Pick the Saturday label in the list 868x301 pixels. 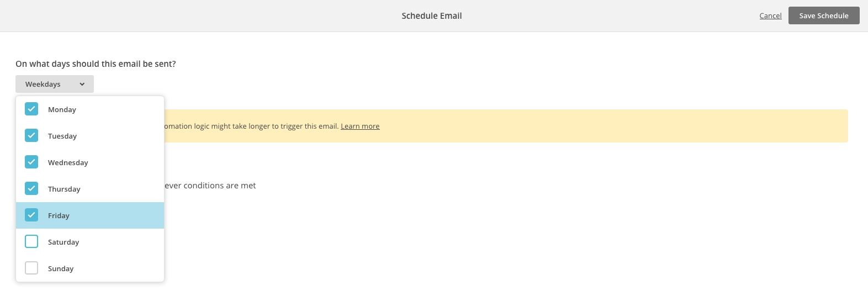[63, 242]
